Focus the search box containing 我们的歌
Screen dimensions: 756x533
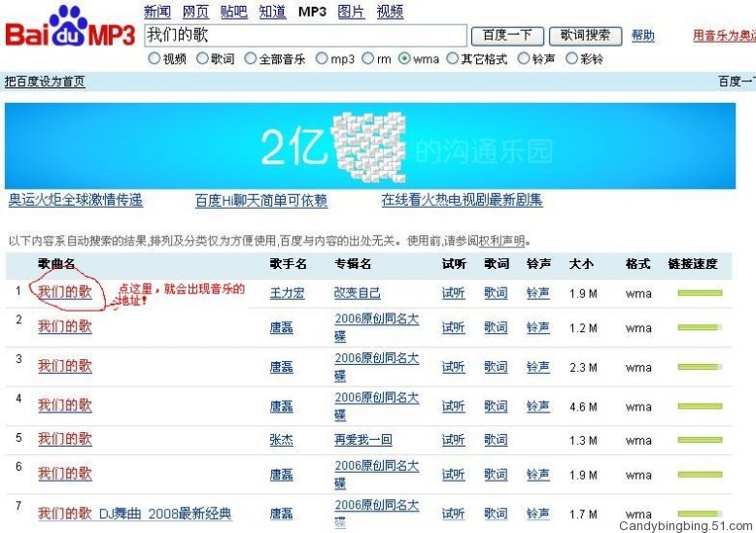(x=306, y=36)
